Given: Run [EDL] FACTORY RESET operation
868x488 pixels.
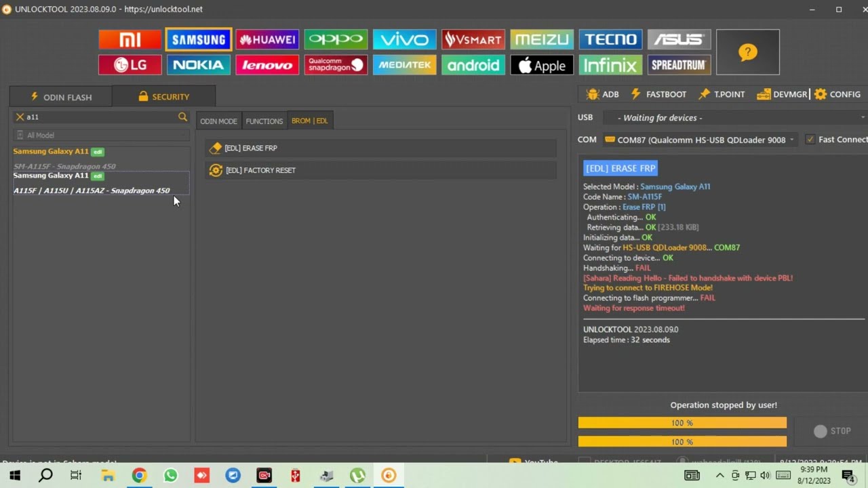Looking at the screenshot, I should click(381, 170).
